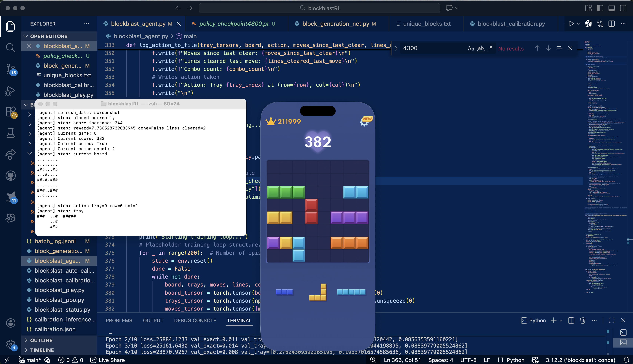Toggle Match Case in find widget
The width and height of the screenshot is (633, 364).
[471, 48]
